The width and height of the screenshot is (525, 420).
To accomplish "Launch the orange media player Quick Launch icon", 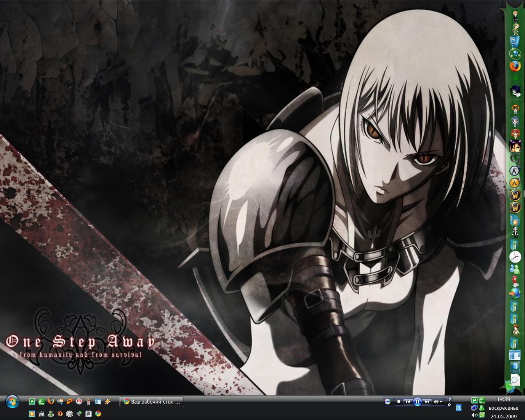I will point(32,414).
